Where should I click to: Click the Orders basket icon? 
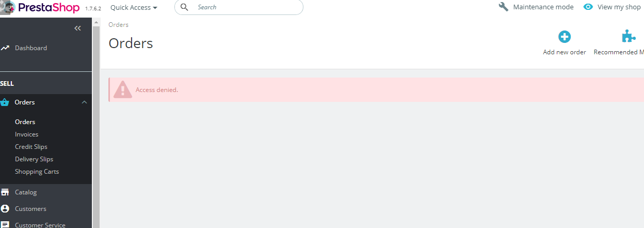click(x=5, y=102)
